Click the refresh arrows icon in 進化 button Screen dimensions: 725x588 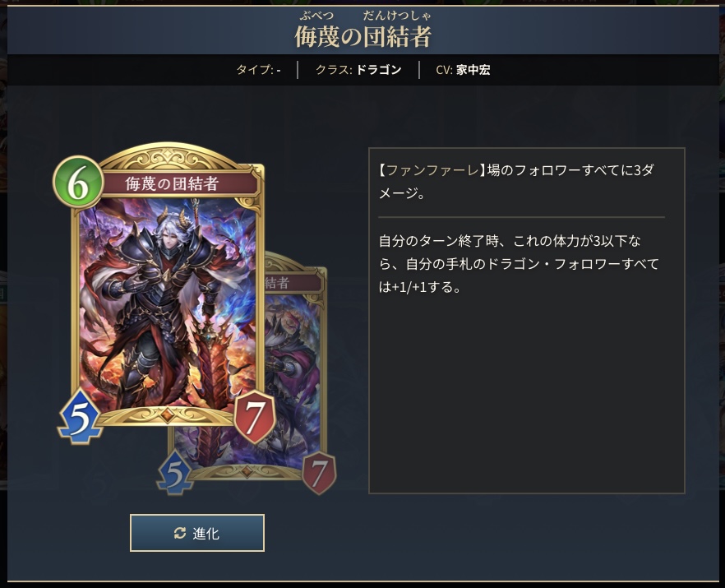point(180,533)
